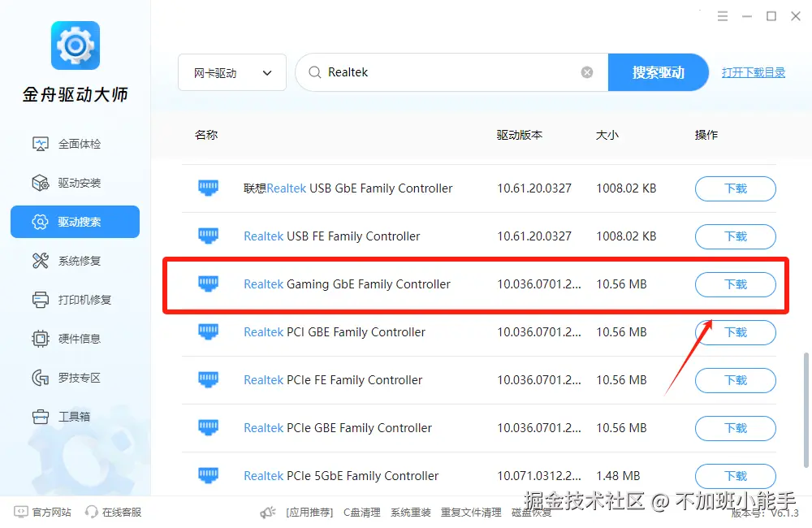The width and height of the screenshot is (812, 528).
Task: Click the 大小 column header
Action: coord(607,135)
